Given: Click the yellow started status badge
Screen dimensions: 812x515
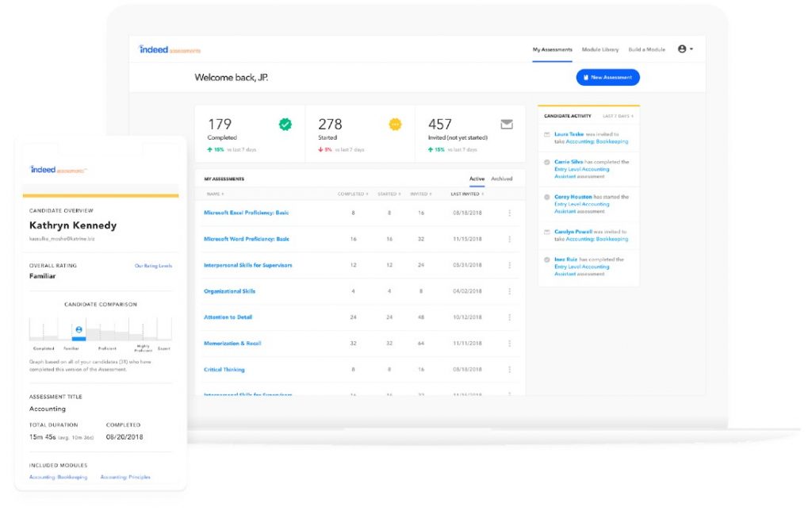Looking at the screenshot, I should tap(395, 125).
